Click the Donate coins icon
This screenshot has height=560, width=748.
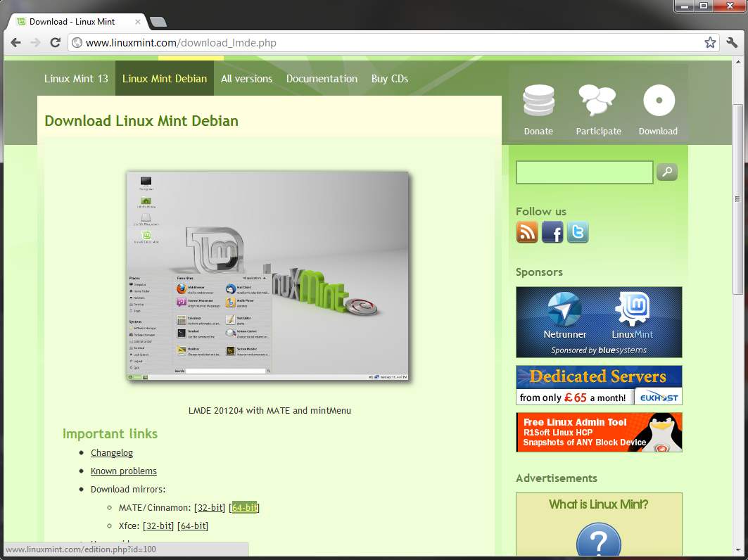(x=538, y=100)
